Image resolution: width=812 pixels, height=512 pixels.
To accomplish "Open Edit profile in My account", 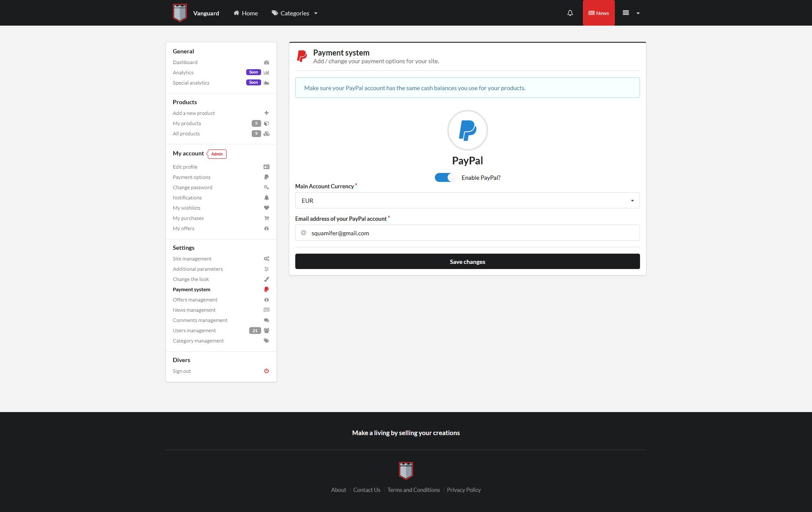I will point(185,167).
